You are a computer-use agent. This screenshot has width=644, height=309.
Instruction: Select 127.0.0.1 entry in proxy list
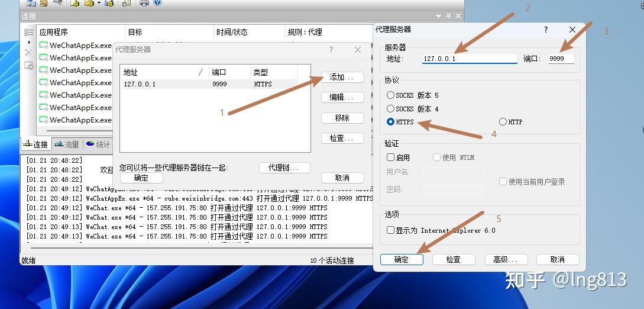tap(140, 84)
